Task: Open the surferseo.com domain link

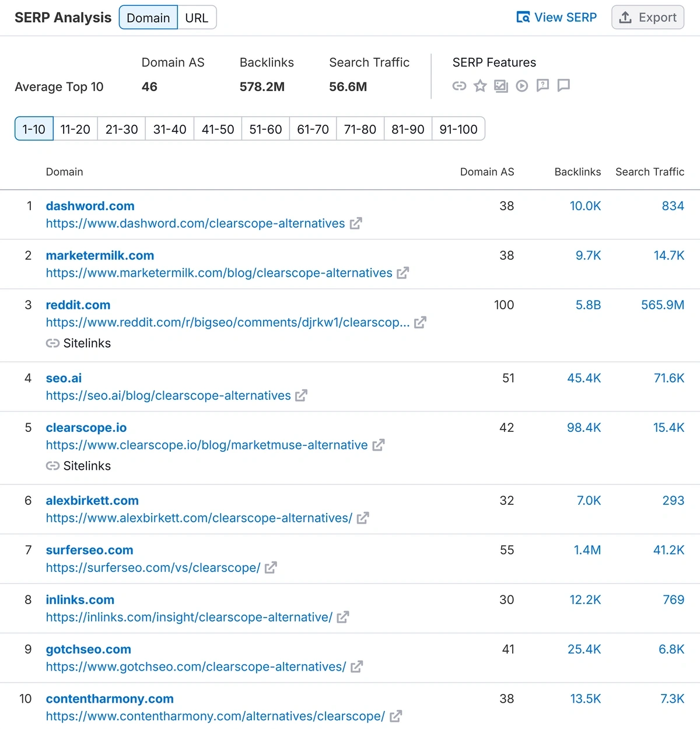Action: coord(90,550)
